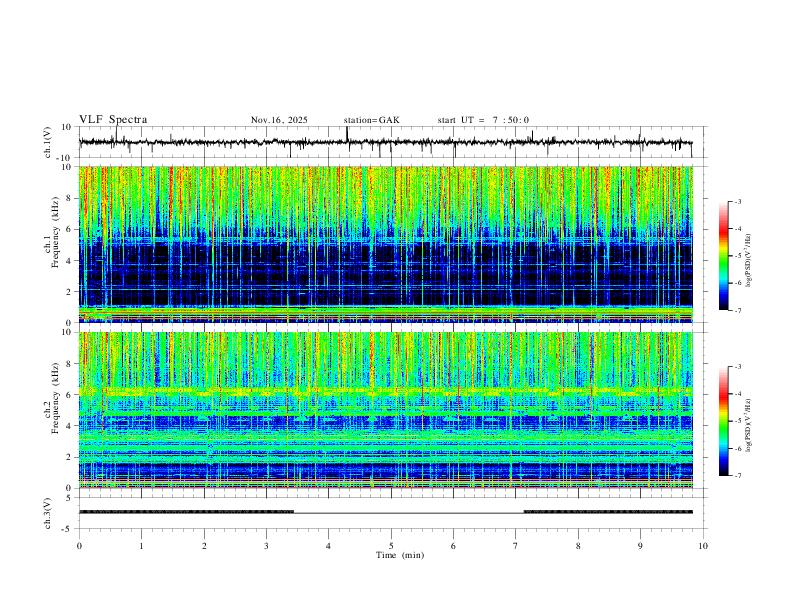This screenshot has height=612, width=792.
Task: Click time axis tick label "8" below ch.3
Action: click(578, 546)
